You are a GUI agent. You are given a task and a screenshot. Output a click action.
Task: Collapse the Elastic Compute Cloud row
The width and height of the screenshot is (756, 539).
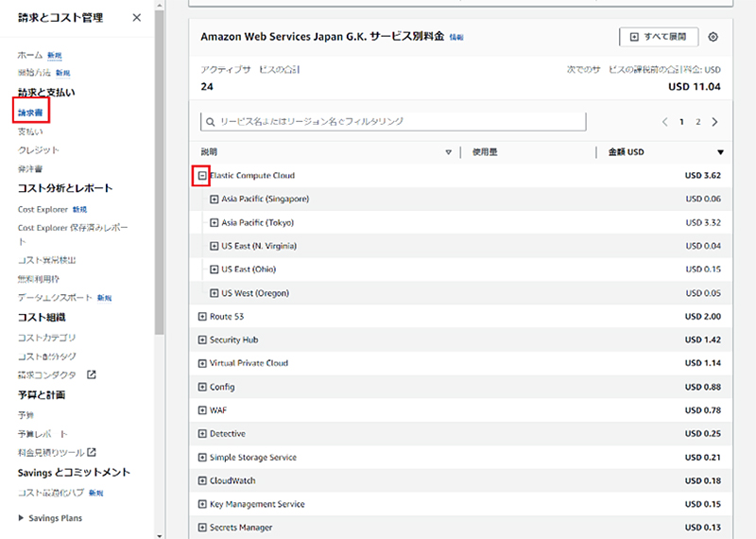(x=202, y=176)
